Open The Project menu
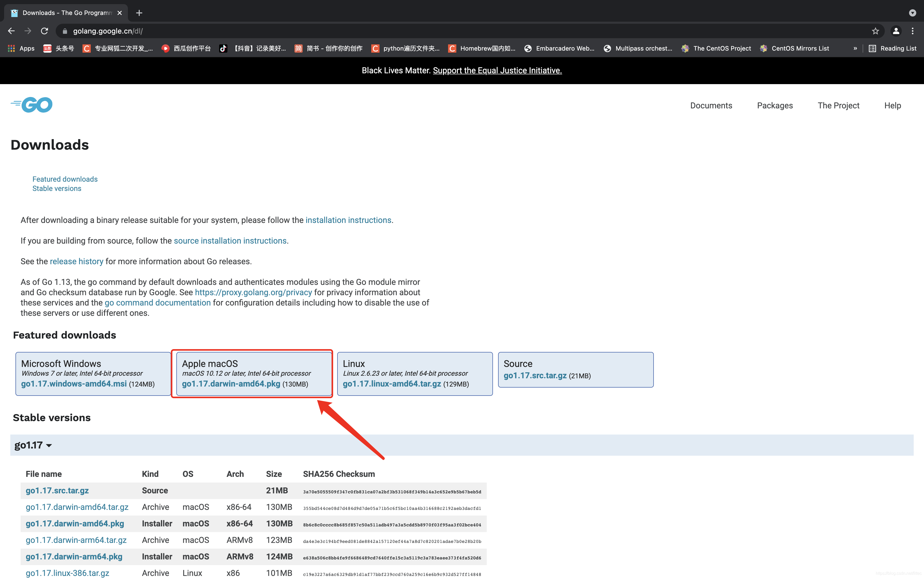Screen dimensions: 924x578 coord(838,106)
